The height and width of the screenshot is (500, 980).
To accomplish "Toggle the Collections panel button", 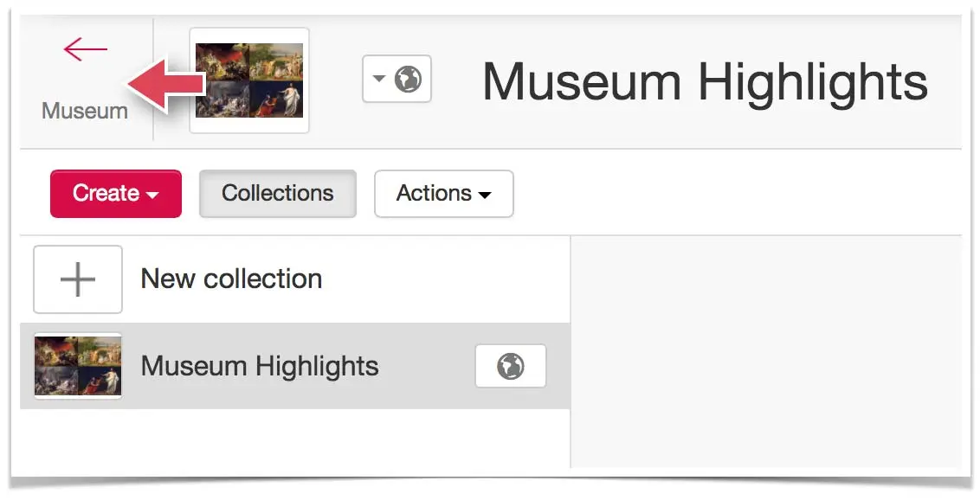I will (x=278, y=194).
